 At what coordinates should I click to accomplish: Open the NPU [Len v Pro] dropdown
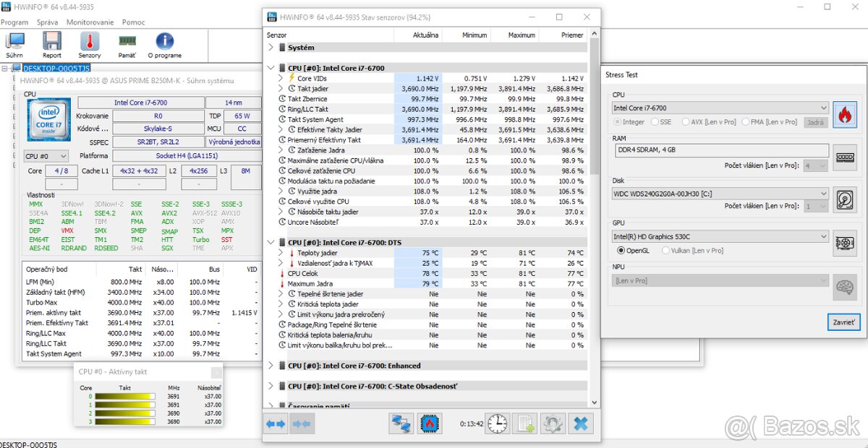[x=720, y=280]
